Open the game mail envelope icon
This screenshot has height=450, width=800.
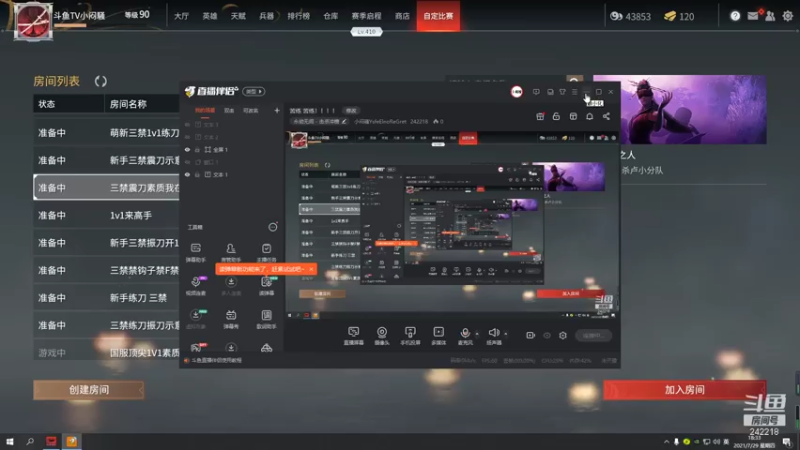(x=753, y=16)
